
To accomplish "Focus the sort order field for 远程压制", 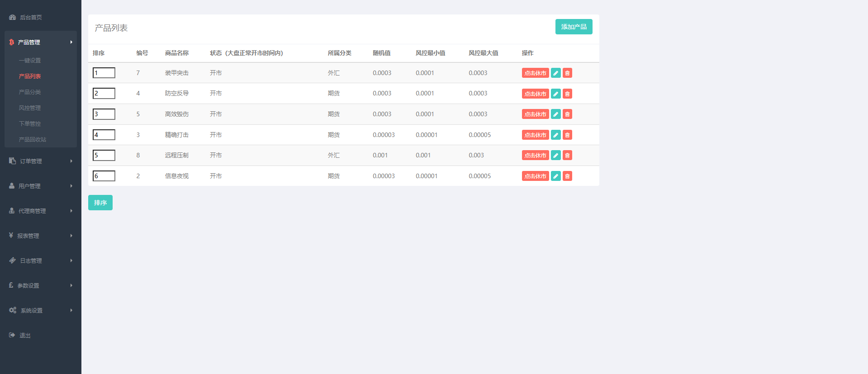I will click(104, 155).
